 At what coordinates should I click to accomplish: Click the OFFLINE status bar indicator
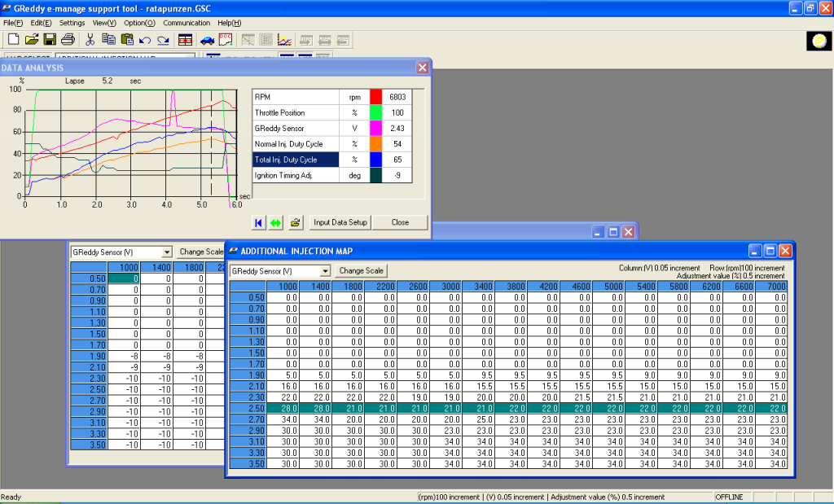pos(729,497)
